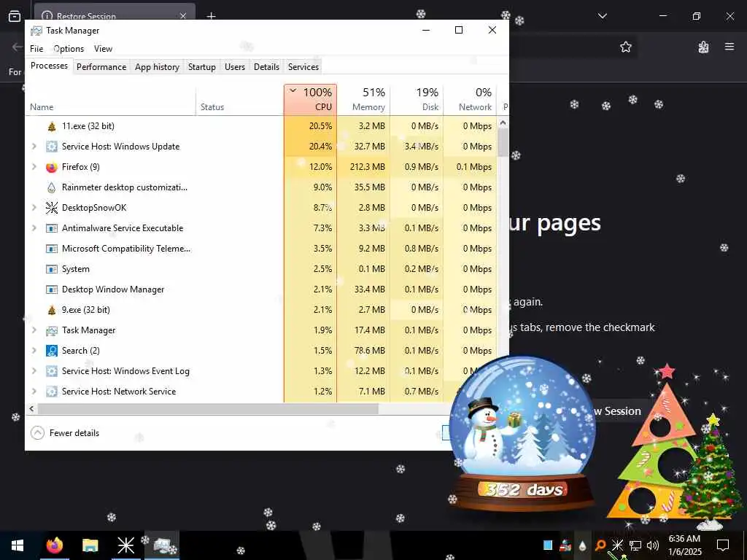Open File Explorer from the taskbar
The height and width of the screenshot is (560, 747).
point(90,545)
